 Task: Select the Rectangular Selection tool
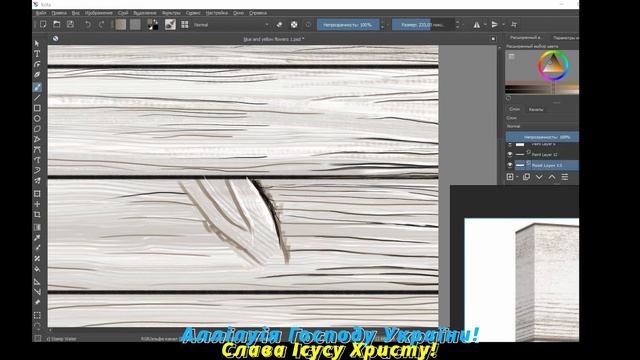(x=37, y=316)
